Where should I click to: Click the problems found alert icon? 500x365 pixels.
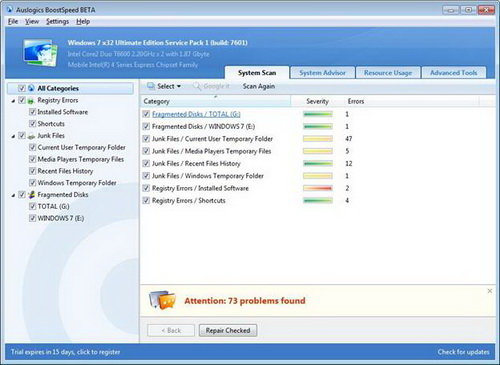162,300
